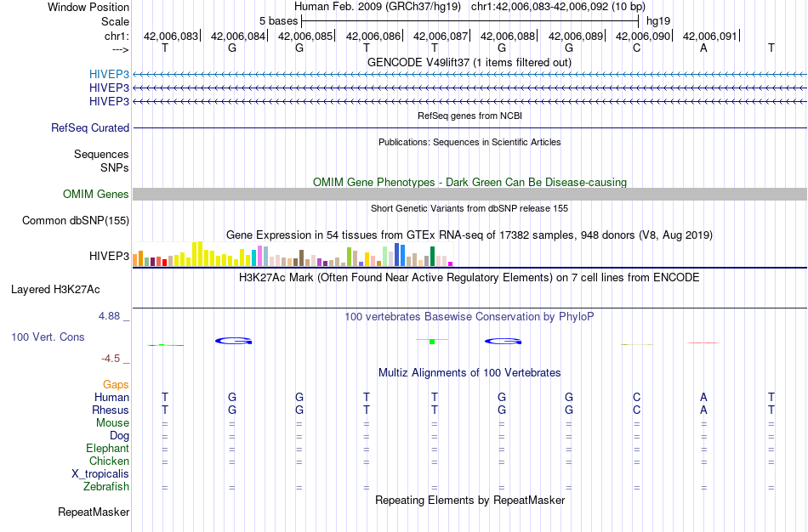This screenshot has height=532, width=808.
Task: Click the Human species label
Action: 111,397
